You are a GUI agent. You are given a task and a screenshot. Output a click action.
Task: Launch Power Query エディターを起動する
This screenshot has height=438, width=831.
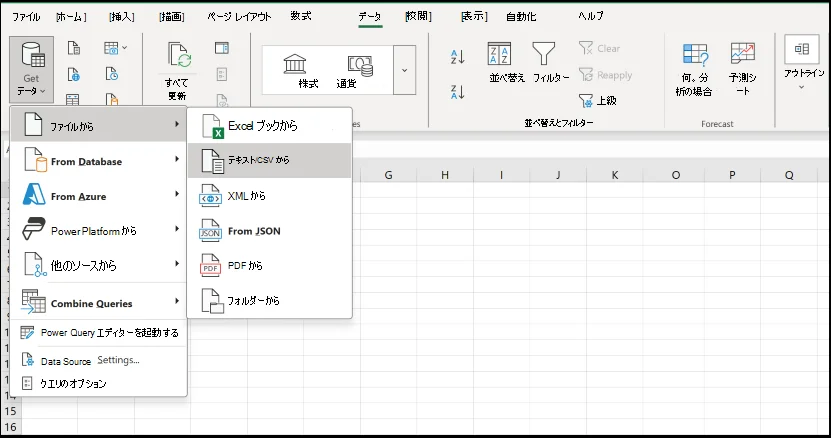[99, 333]
